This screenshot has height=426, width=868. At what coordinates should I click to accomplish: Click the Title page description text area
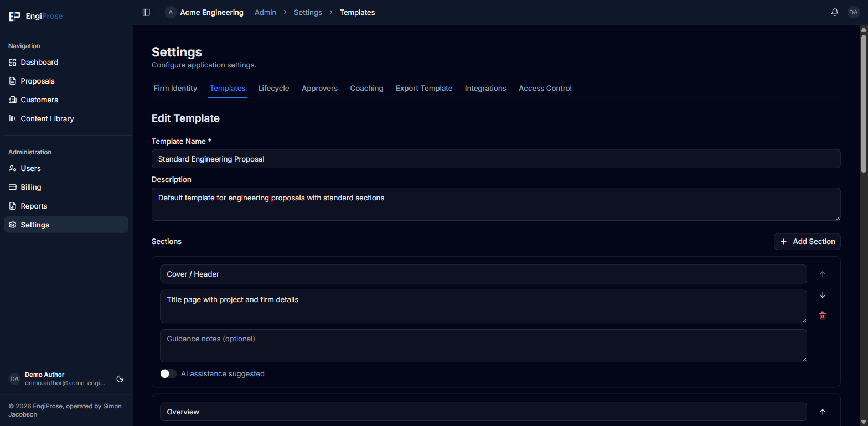click(x=483, y=306)
